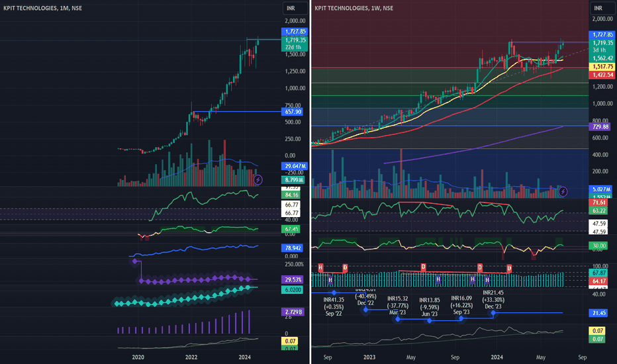Click the lightning icon on the weekly chart

[563, 192]
